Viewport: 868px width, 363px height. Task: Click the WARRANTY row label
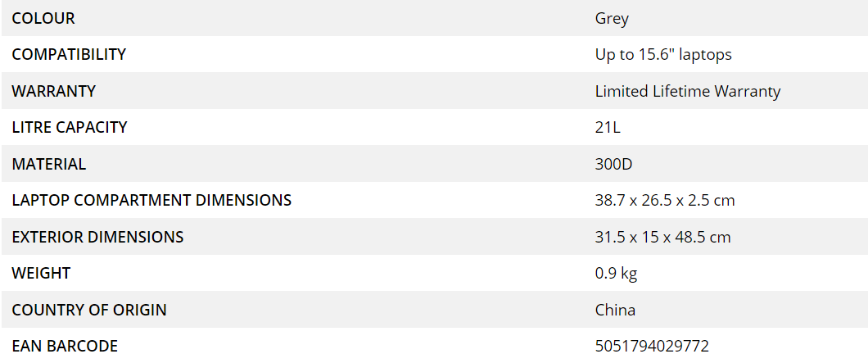point(54,91)
